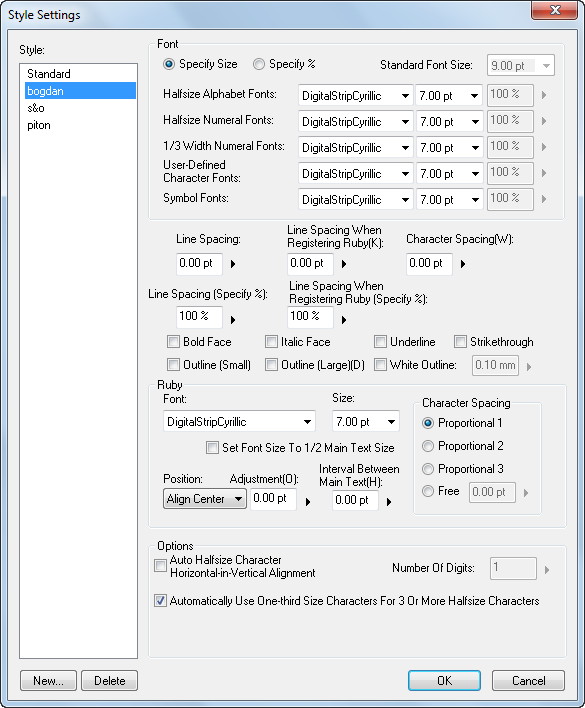Open the Halfsize Alphabet Fonts font dropdown
The image size is (585, 708).
click(355, 96)
